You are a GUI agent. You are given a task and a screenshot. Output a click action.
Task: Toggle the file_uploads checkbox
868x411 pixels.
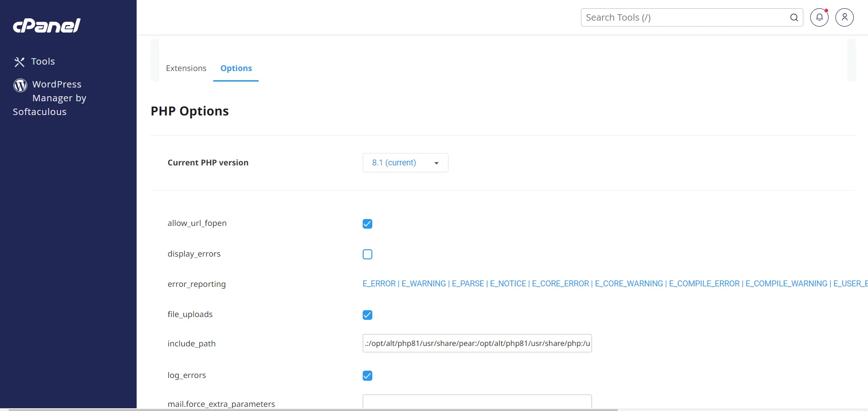367,315
